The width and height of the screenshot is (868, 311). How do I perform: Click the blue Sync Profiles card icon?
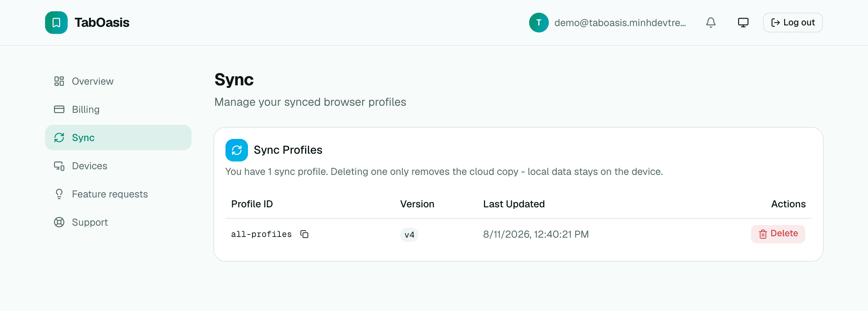coord(237,150)
